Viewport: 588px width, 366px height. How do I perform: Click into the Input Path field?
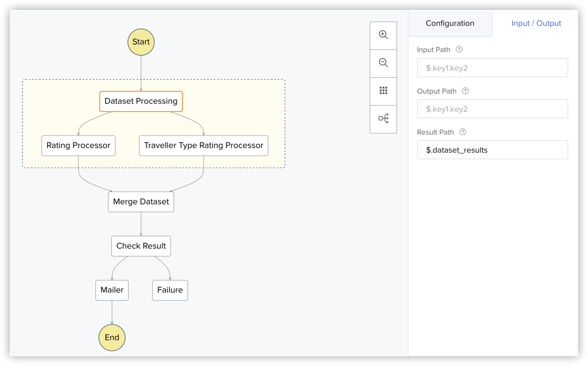492,68
